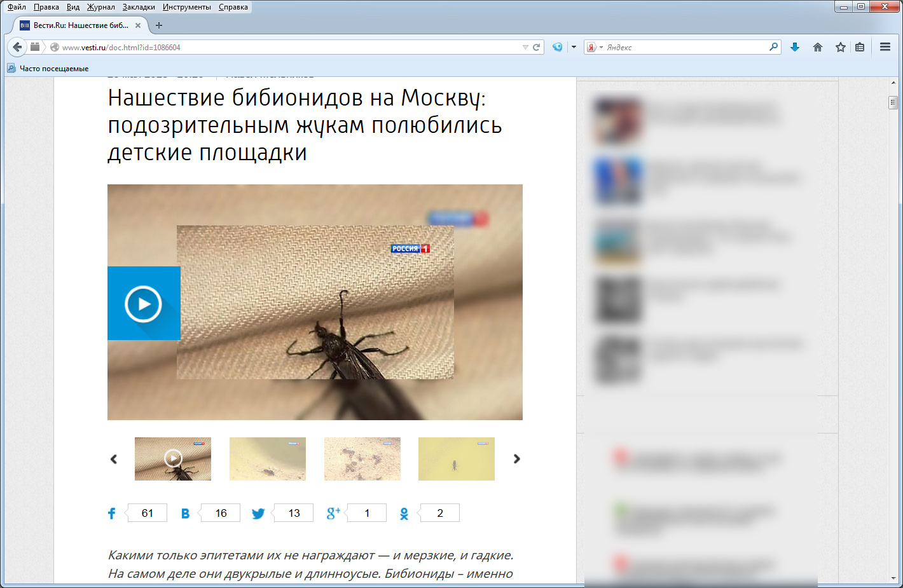
Task: Show next video thumbnails with the right chevron
Action: pyautogui.click(x=516, y=459)
